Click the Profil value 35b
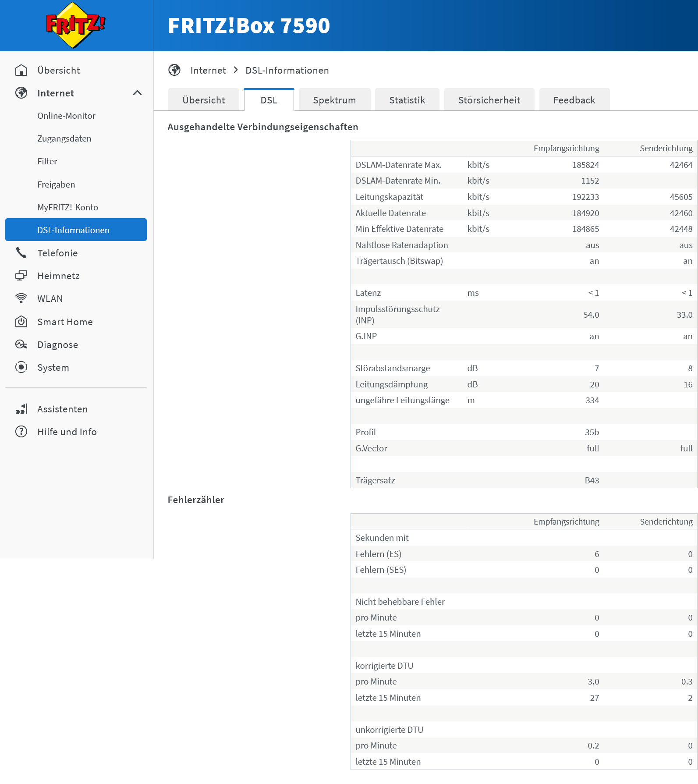The height and width of the screenshot is (784, 698). coord(592,432)
